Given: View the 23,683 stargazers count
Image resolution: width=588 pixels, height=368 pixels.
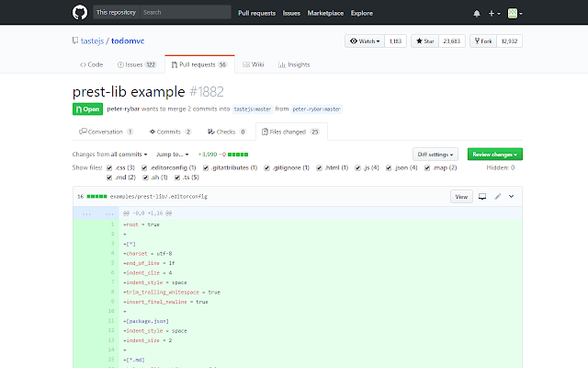Looking at the screenshot, I should point(451,40).
